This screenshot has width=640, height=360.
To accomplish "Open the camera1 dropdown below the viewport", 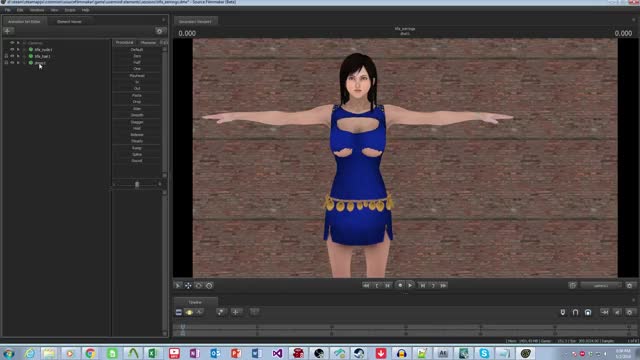I will [x=601, y=286].
